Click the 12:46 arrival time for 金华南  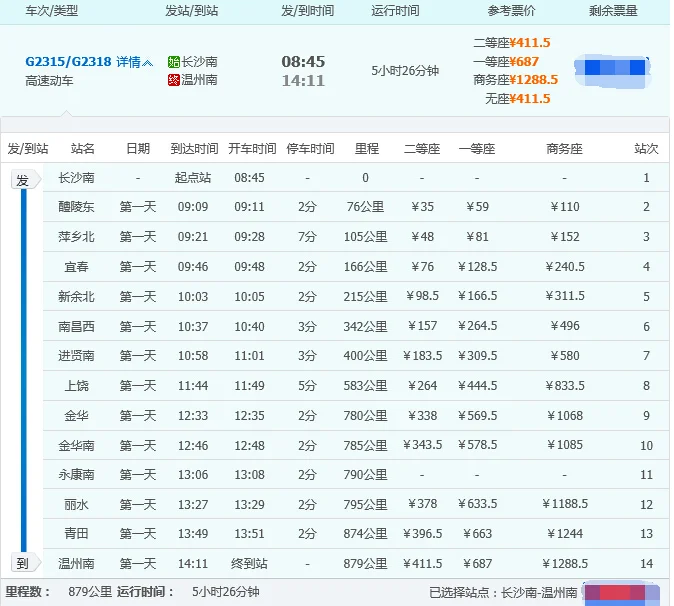[x=193, y=445]
